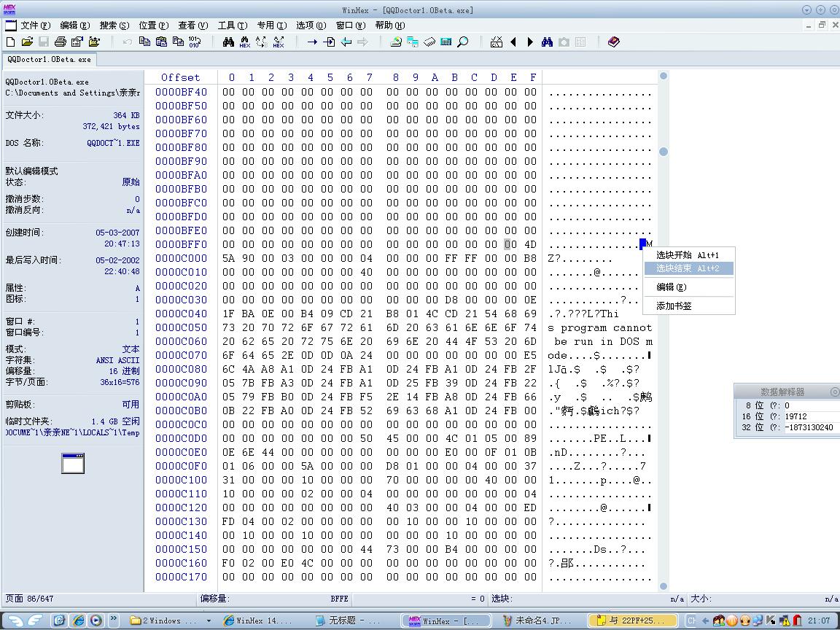Click the blue binoculars search icon

[547, 42]
